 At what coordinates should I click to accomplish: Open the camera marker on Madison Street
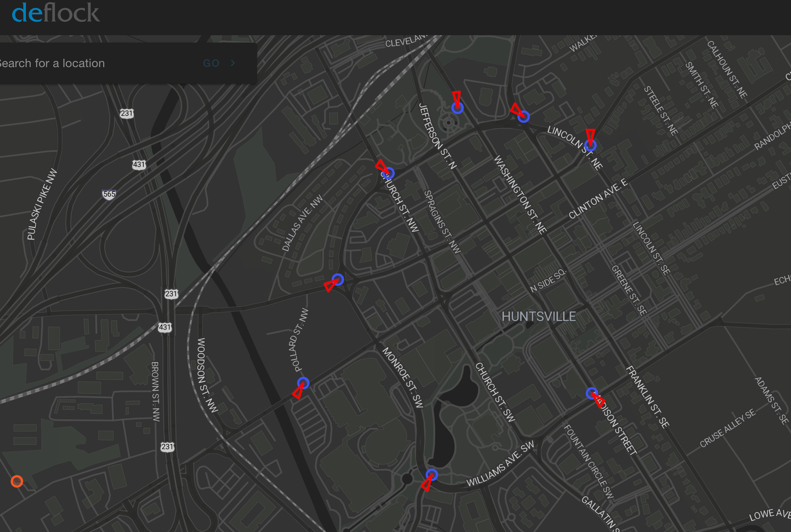click(x=592, y=393)
